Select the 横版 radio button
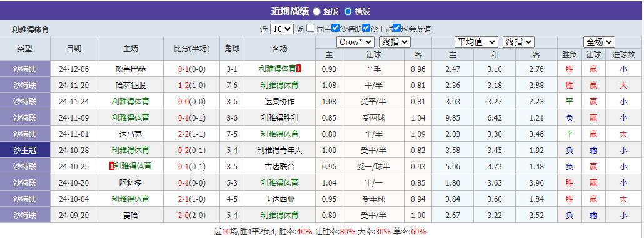This screenshot has width=644, height=238. (x=348, y=11)
